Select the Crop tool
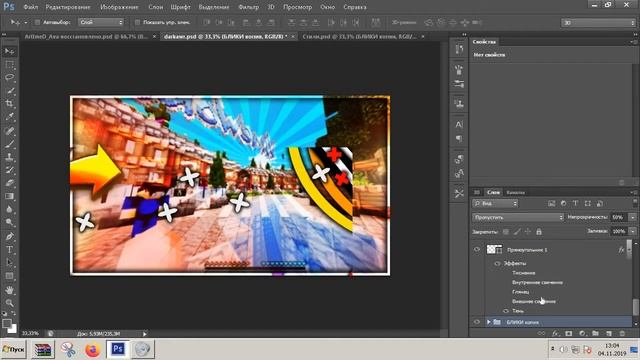The image size is (640, 360). (x=9, y=104)
